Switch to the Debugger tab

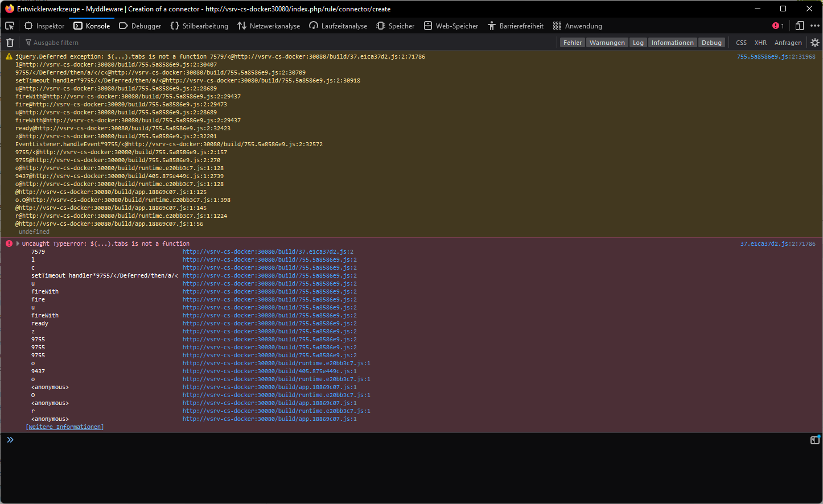pyautogui.click(x=140, y=26)
